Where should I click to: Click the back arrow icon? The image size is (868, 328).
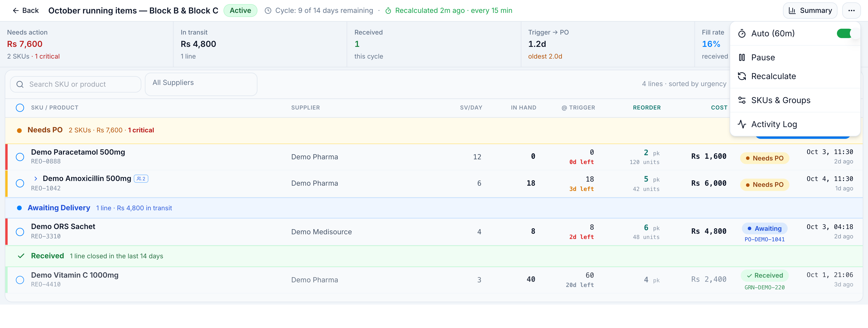coord(15,10)
